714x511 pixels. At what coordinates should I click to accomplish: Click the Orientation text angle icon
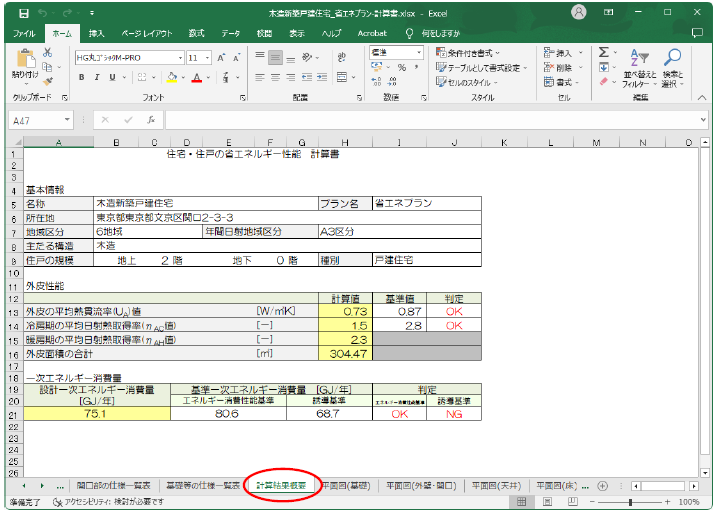(307, 57)
